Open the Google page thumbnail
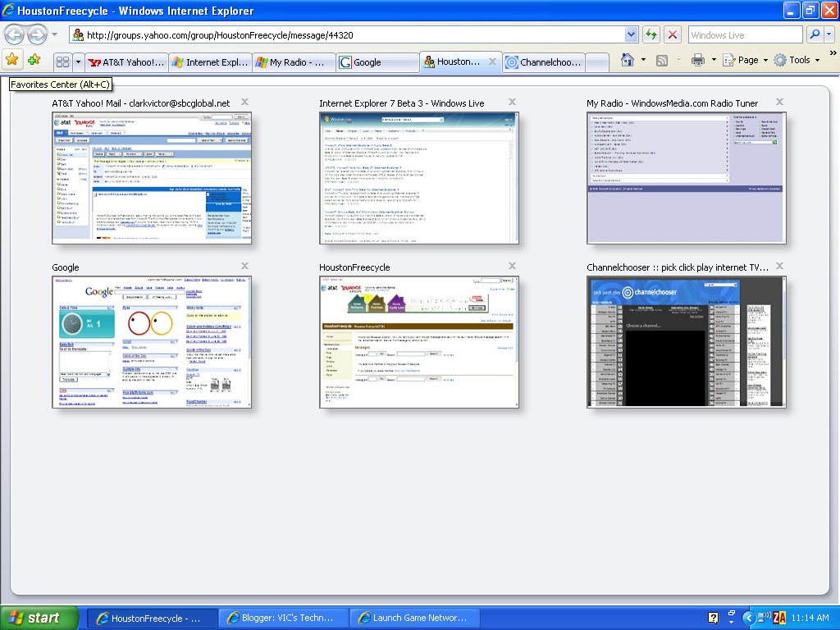This screenshot has height=630, width=840. pyautogui.click(x=152, y=342)
